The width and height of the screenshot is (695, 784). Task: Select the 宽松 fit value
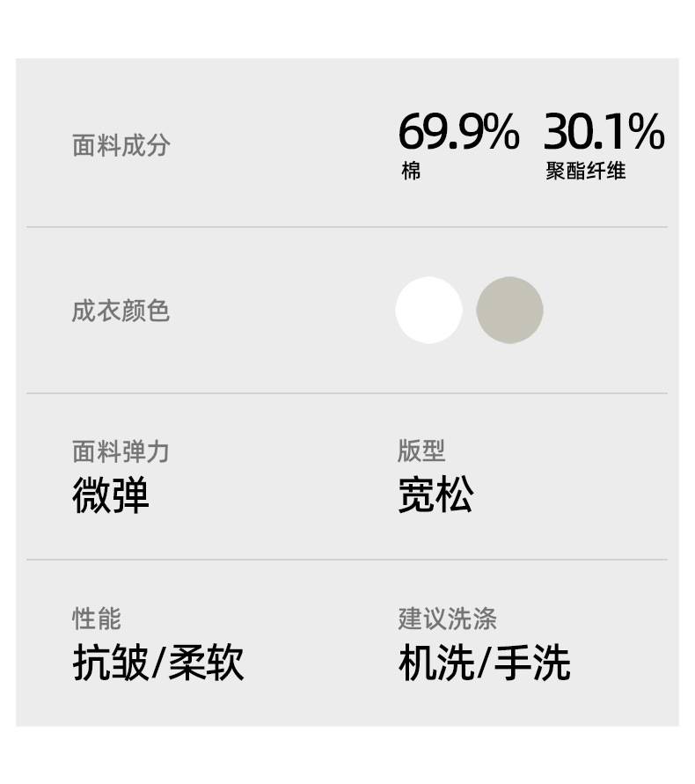click(x=435, y=495)
